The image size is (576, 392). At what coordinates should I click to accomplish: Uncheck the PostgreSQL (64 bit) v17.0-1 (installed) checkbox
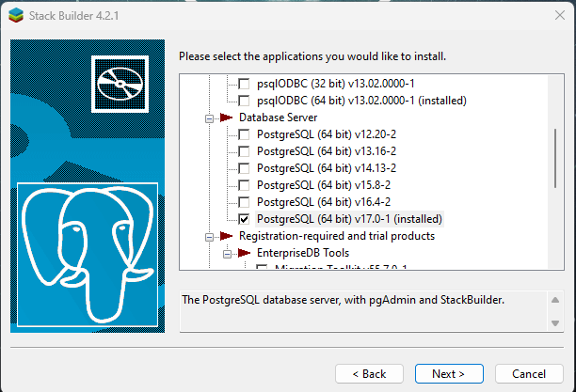pyautogui.click(x=244, y=219)
